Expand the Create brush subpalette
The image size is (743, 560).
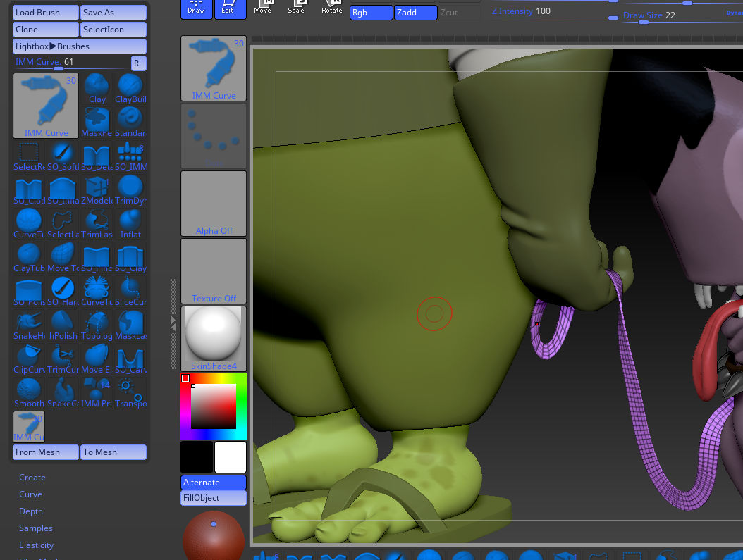pyautogui.click(x=32, y=477)
